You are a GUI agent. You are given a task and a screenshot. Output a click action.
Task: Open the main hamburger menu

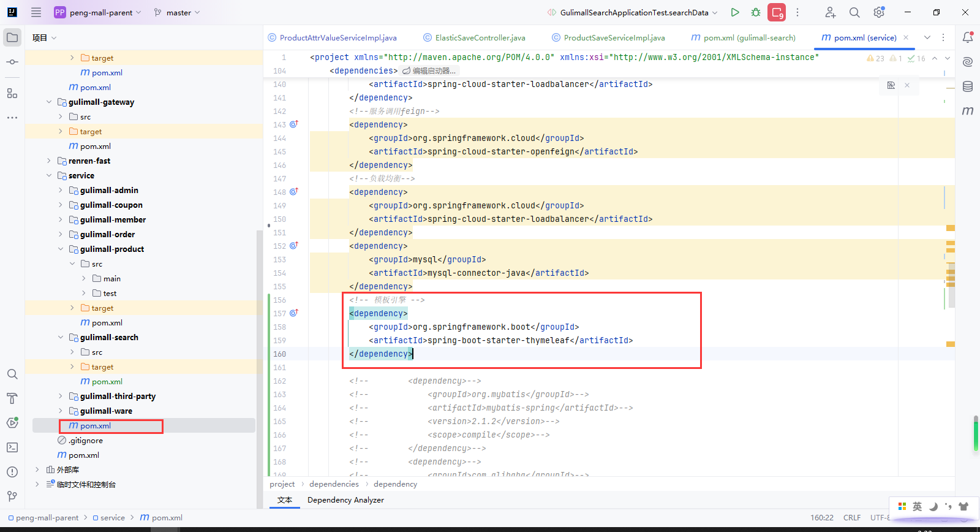click(x=36, y=12)
